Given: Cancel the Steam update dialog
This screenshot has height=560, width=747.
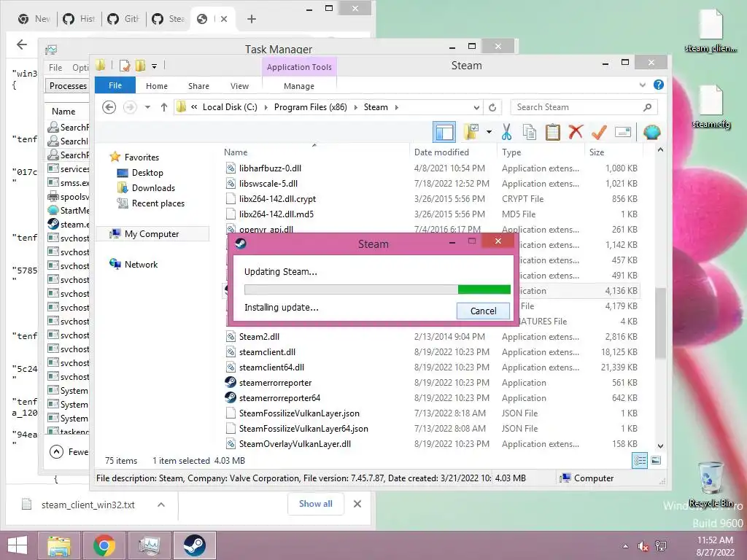Looking at the screenshot, I should pos(483,311).
